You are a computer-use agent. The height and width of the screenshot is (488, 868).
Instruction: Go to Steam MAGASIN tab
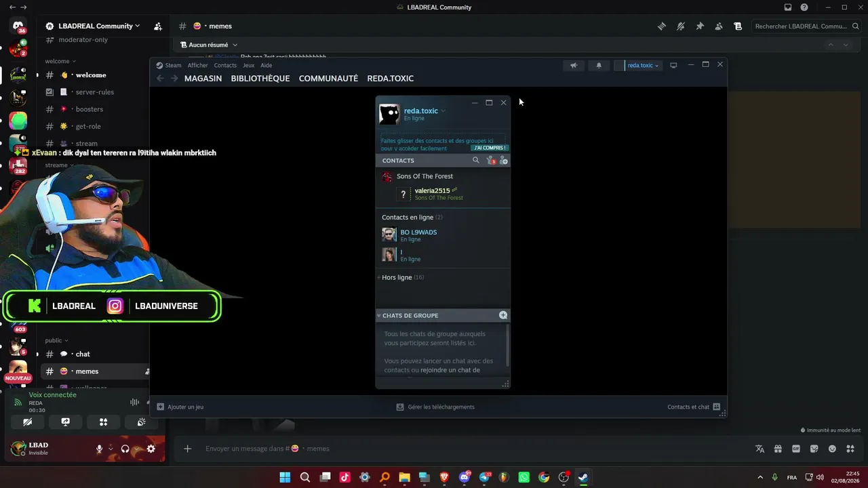[203, 79]
